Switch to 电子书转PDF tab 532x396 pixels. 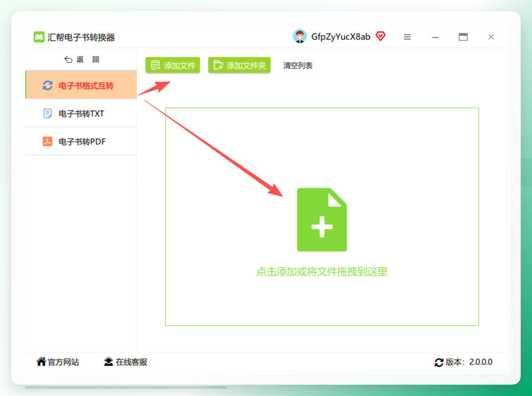click(81, 141)
